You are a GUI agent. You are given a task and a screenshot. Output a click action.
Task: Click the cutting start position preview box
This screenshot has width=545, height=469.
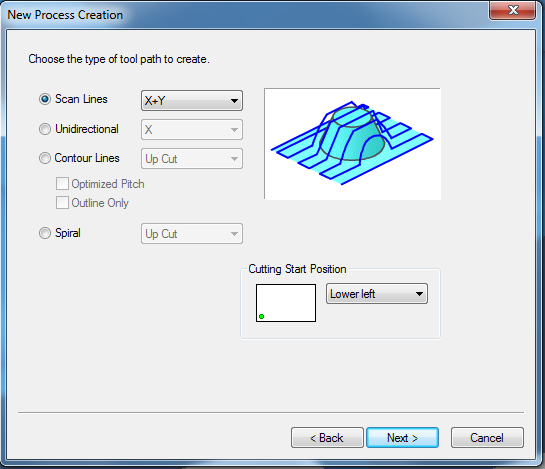pyautogui.click(x=286, y=303)
